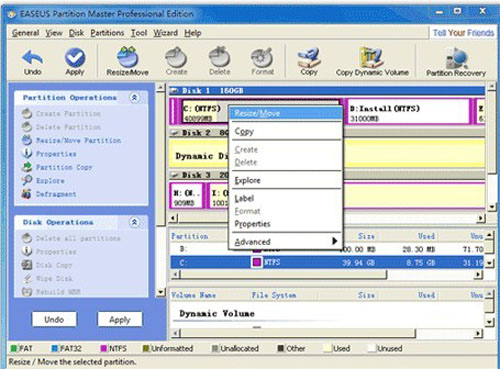The image size is (500, 369).
Task: Open the Help menu
Action: (193, 33)
